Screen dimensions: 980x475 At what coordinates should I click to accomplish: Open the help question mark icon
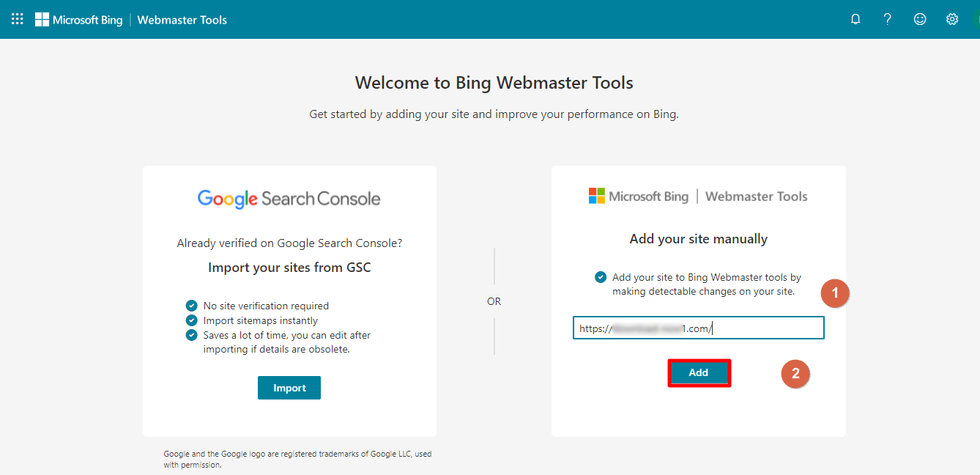(x=888, y=19)
